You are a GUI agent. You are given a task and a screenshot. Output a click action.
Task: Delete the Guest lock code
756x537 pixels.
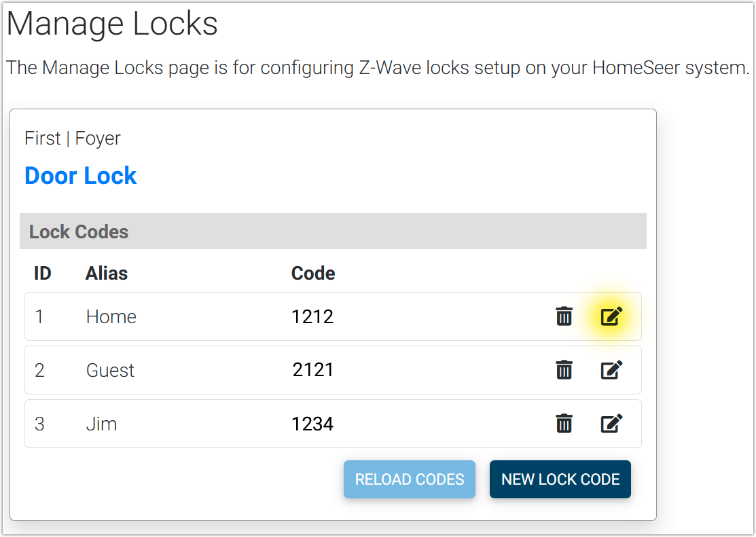564,370
